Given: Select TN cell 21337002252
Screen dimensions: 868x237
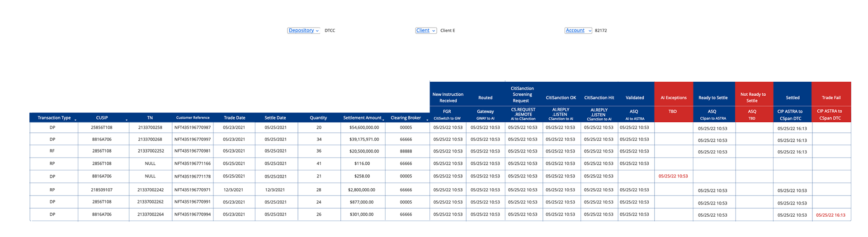Looking at the screenshot, I should 151,151.
